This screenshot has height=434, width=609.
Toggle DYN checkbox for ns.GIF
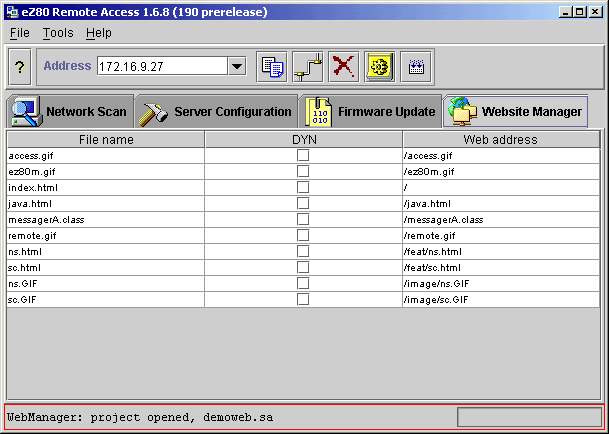pos(303,283)
